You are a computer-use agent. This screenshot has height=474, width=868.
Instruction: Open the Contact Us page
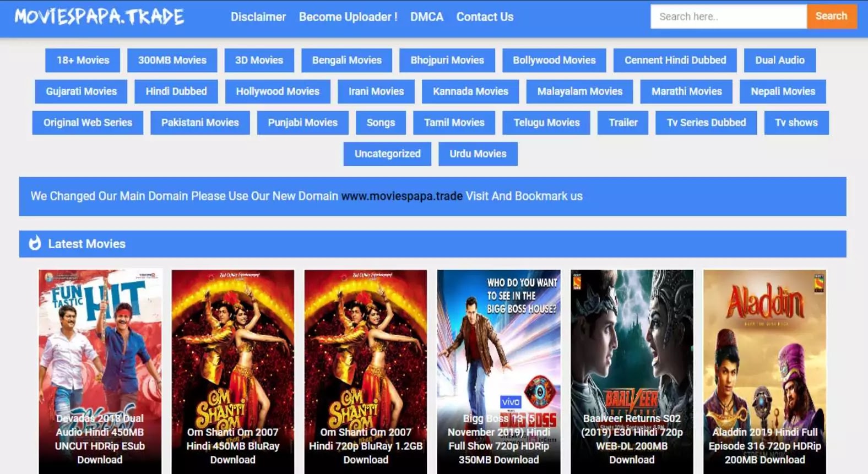click(485, 17)
